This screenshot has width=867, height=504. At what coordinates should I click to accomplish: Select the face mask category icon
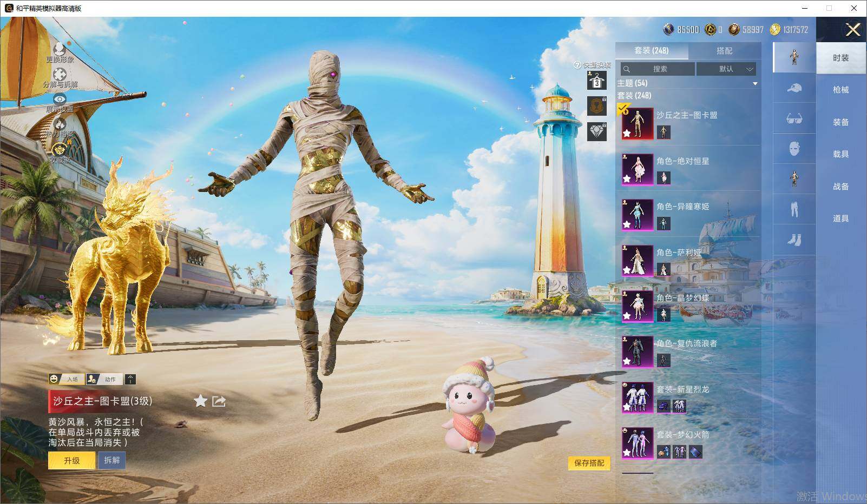point(794,148)
